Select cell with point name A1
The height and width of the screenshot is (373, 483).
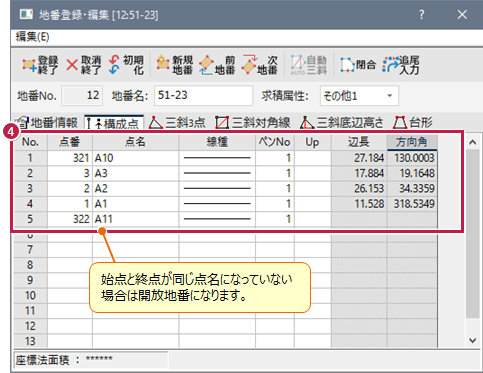click(135, 204)
